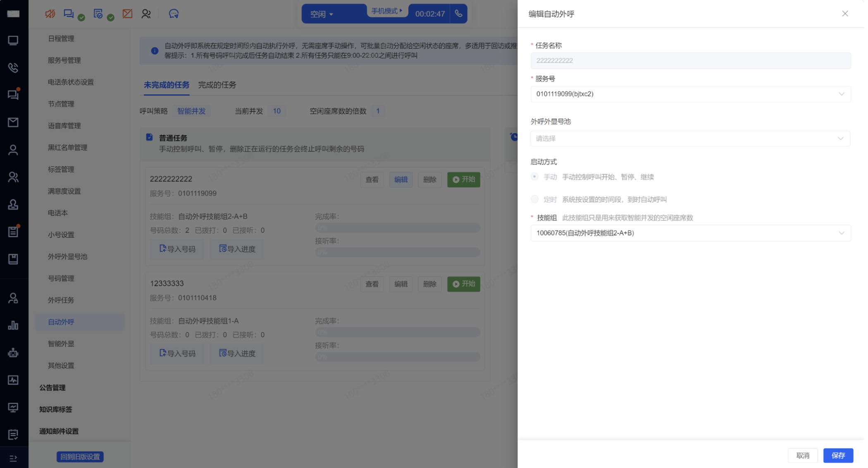Open the phone calls icon in left sidebar
Screen dimensions: 868x468
tap(13, 67)
